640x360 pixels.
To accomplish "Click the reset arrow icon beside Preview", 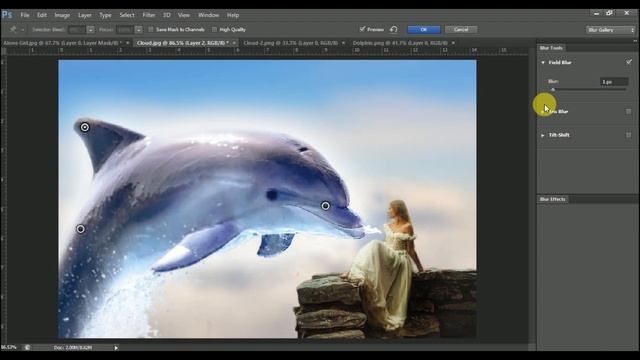I will tap(393, 29).
